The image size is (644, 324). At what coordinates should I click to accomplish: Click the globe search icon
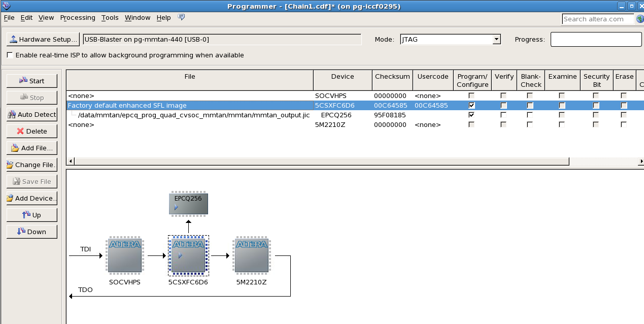[x=639, y=19]
